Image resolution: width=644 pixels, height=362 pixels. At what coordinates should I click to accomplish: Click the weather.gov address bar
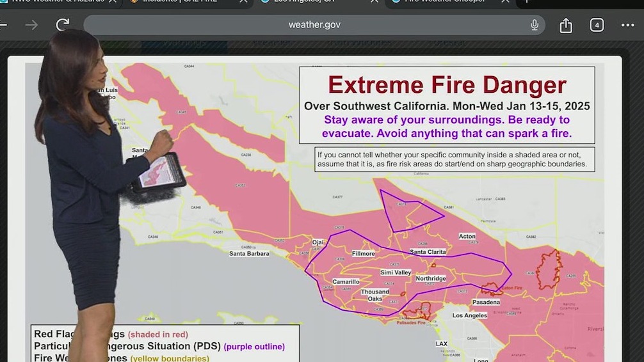pyautogui.click(x=314, y=25)
